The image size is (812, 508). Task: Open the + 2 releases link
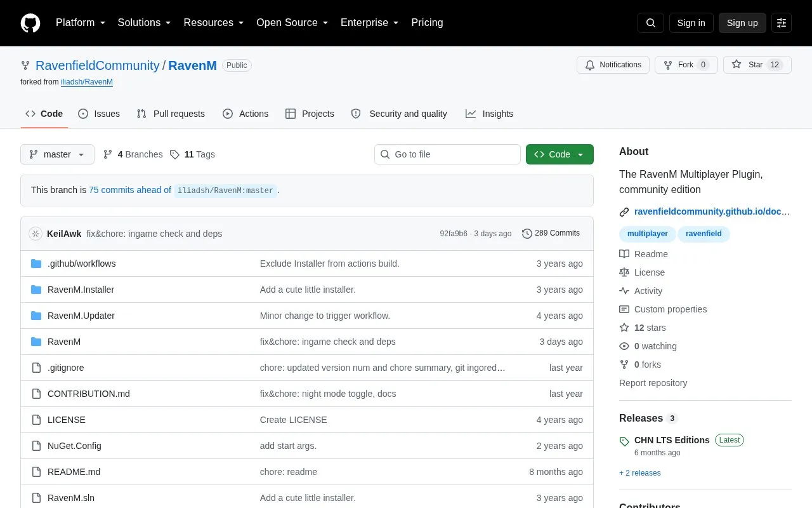(640, 473)
